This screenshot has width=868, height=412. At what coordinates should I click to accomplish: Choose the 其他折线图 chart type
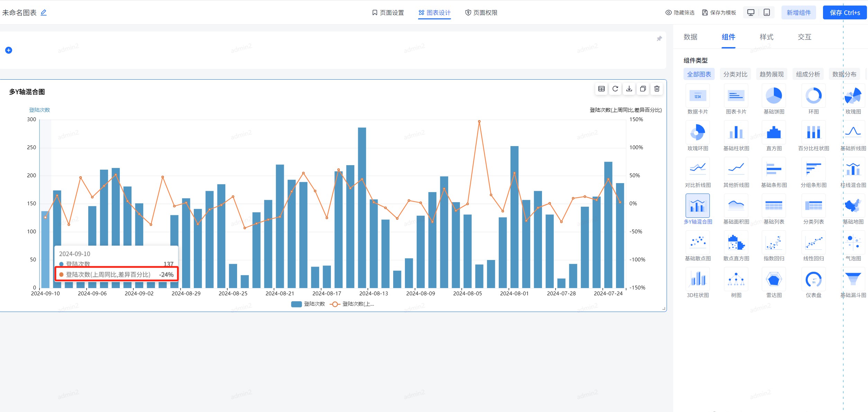[x=736, y=173]
